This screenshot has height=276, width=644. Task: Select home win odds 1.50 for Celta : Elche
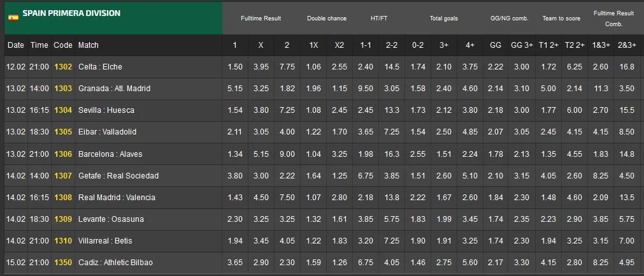[235, 67]
